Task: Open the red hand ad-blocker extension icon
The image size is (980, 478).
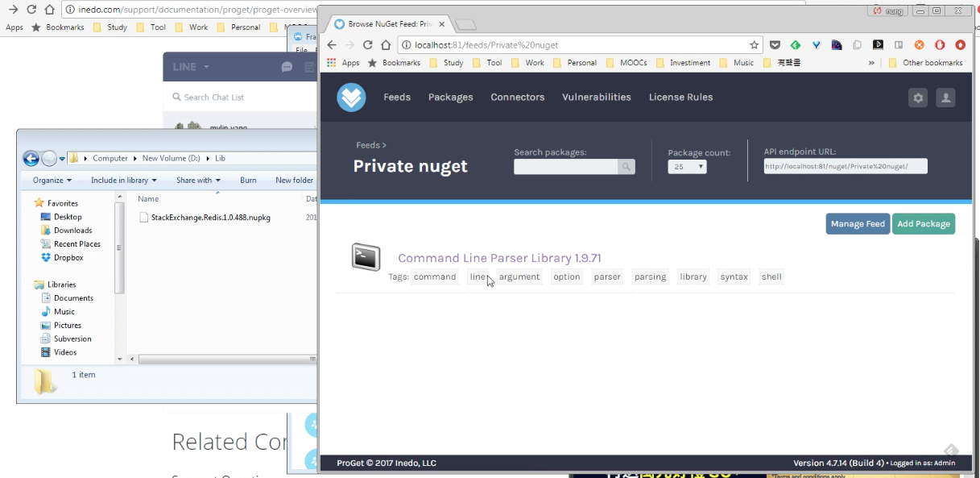Action: 940,45
